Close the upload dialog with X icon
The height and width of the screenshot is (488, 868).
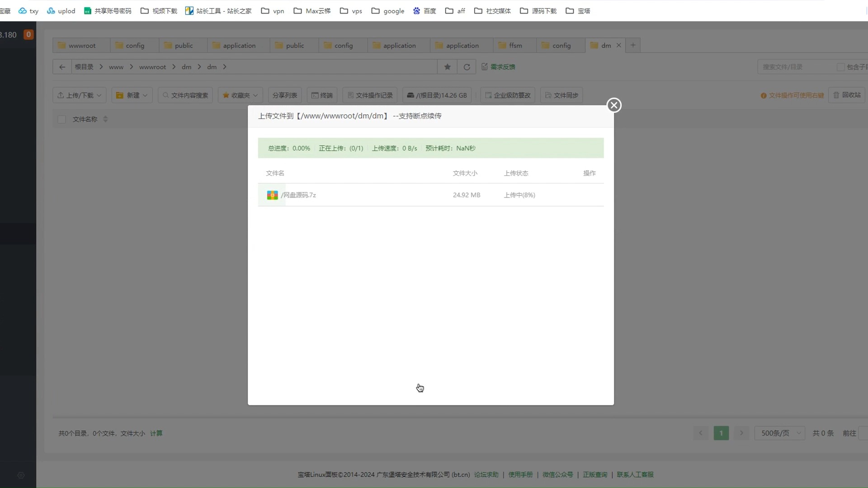point(613,105)
